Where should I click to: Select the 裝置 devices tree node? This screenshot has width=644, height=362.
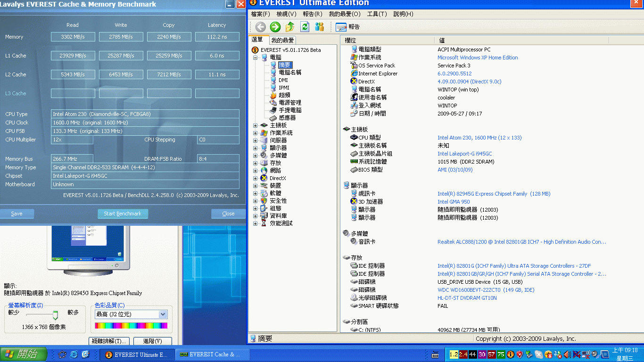pyautogui.click(x=275, y=186)
